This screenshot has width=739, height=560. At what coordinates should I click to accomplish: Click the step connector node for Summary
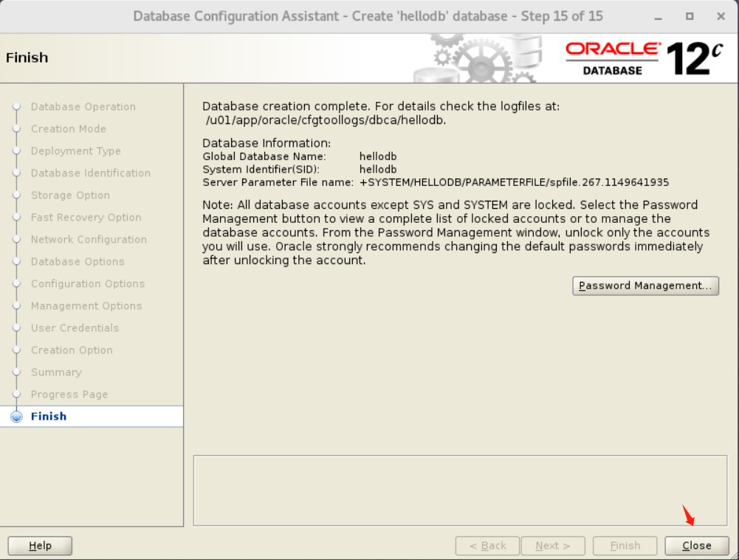[16, 372]
